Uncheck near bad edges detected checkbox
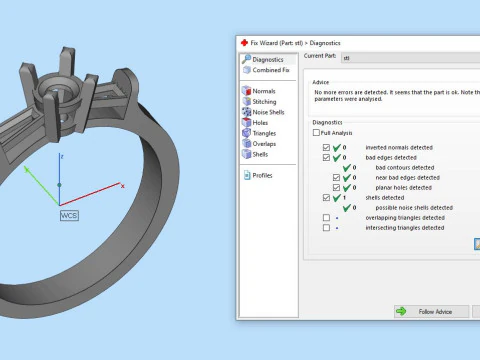The width and height of the screenshot is (480, 360). [336, 177]
